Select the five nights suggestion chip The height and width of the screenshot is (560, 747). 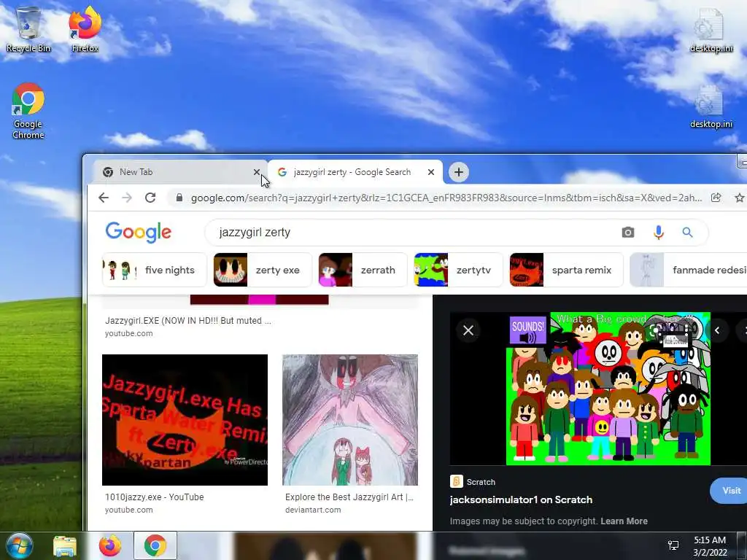(x=155, y=270)
